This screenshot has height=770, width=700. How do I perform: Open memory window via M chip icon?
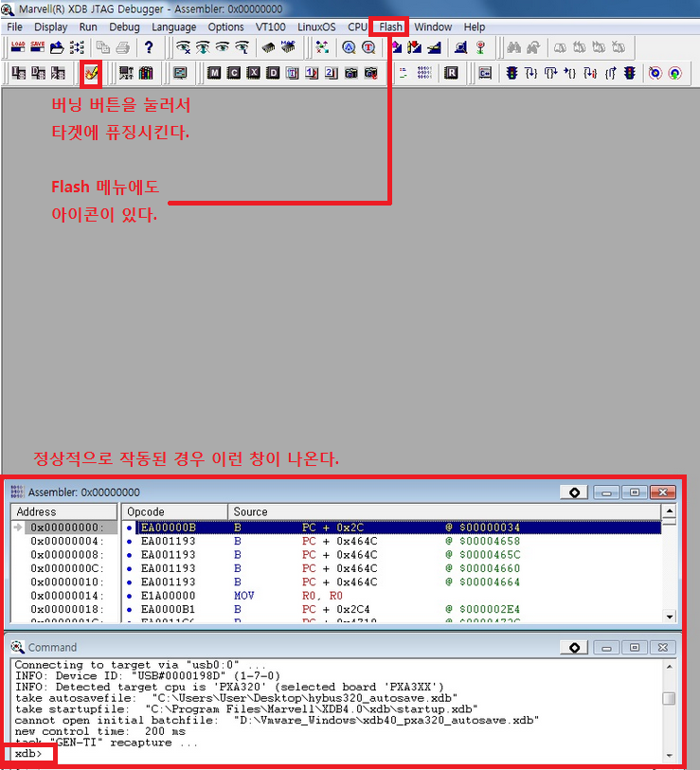tap(214, 73)
